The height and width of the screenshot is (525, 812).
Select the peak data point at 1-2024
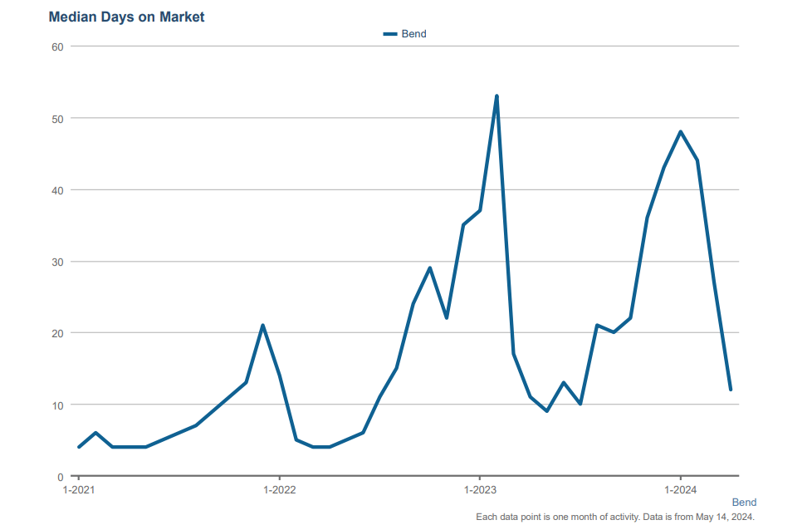(681, 132)
